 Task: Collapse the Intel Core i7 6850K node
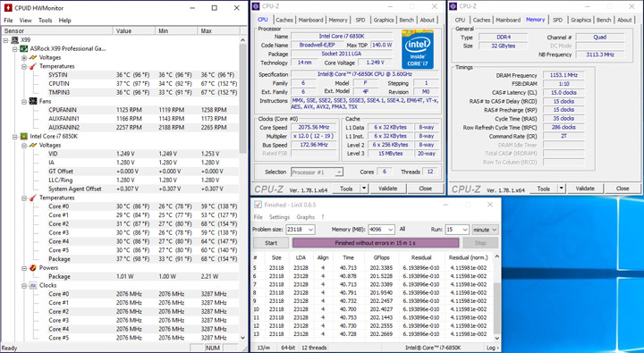[x=15, y=137]
